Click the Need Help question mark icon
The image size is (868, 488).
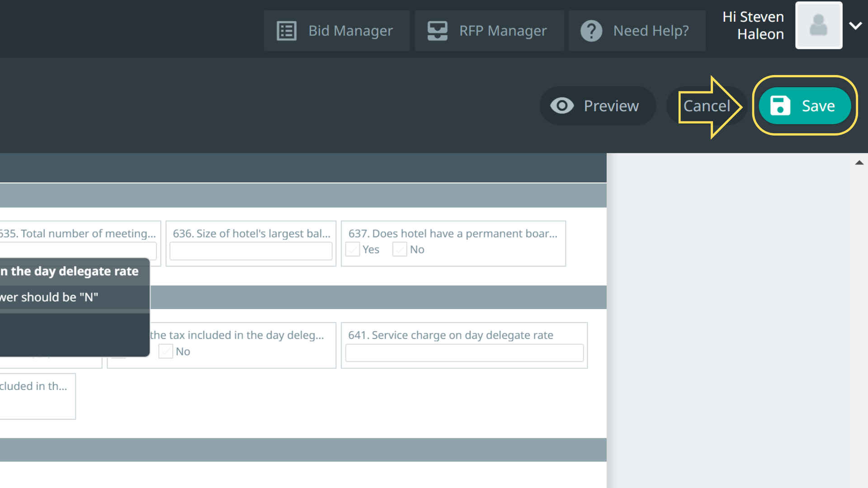coord(591,31)
